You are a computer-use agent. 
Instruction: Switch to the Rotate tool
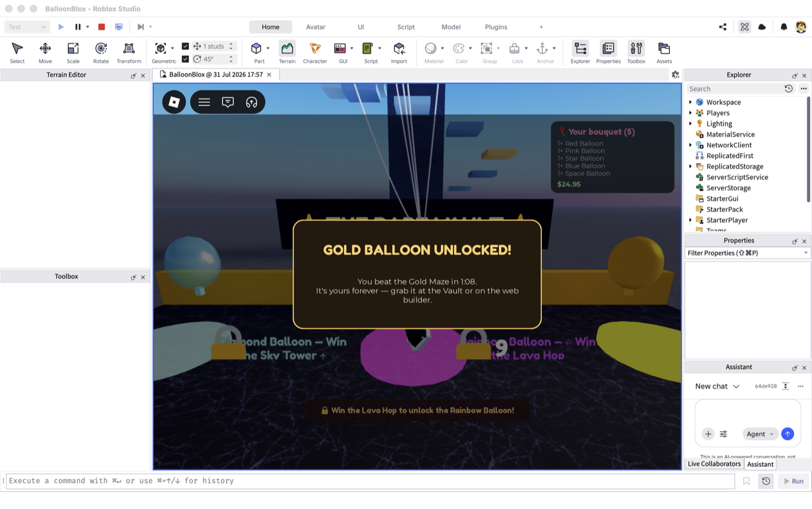pos(101,52)
